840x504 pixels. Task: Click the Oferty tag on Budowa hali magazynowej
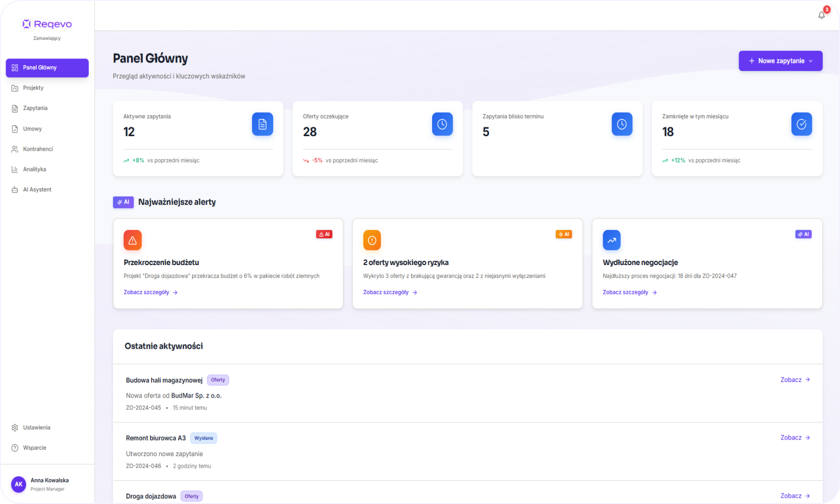(218, 380)
